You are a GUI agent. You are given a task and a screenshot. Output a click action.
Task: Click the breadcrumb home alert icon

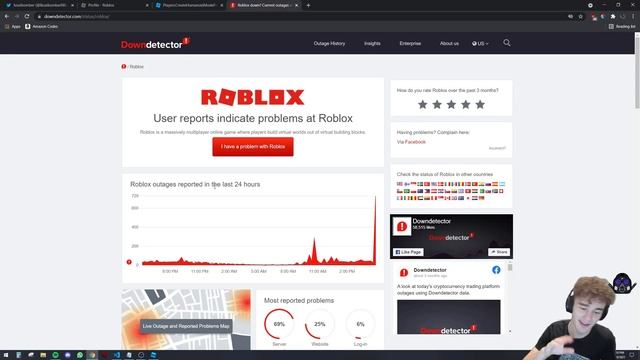pos(124,66)
